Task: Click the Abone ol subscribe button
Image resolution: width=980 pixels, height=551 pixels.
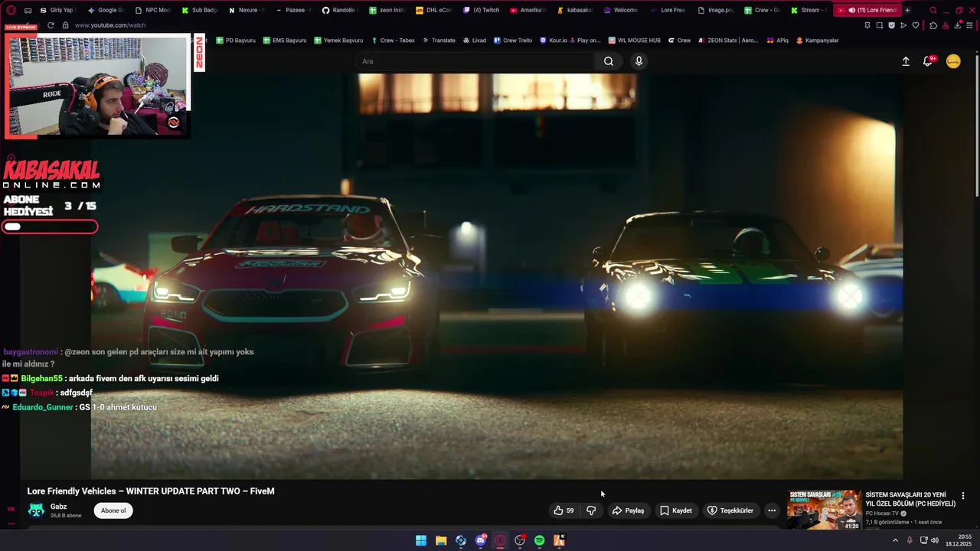Action: (113, 510)
